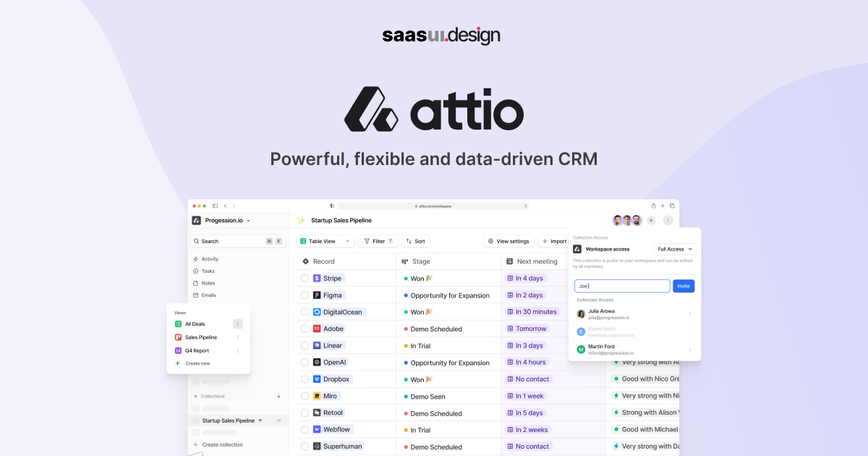Select the checkbox beside Figma
Viewport: 868px width, 456px height.
pos(305,295)
